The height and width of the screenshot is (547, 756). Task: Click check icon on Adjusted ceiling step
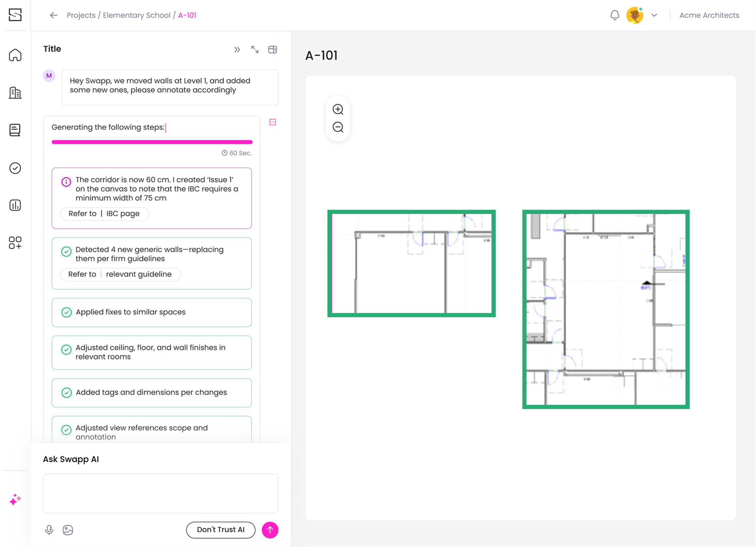[x=66, y=350]
